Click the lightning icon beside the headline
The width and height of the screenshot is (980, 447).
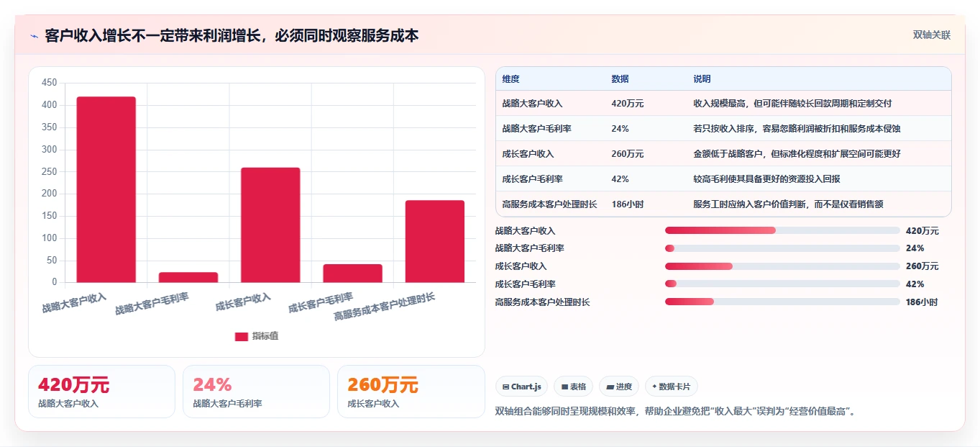click(35, 36)
